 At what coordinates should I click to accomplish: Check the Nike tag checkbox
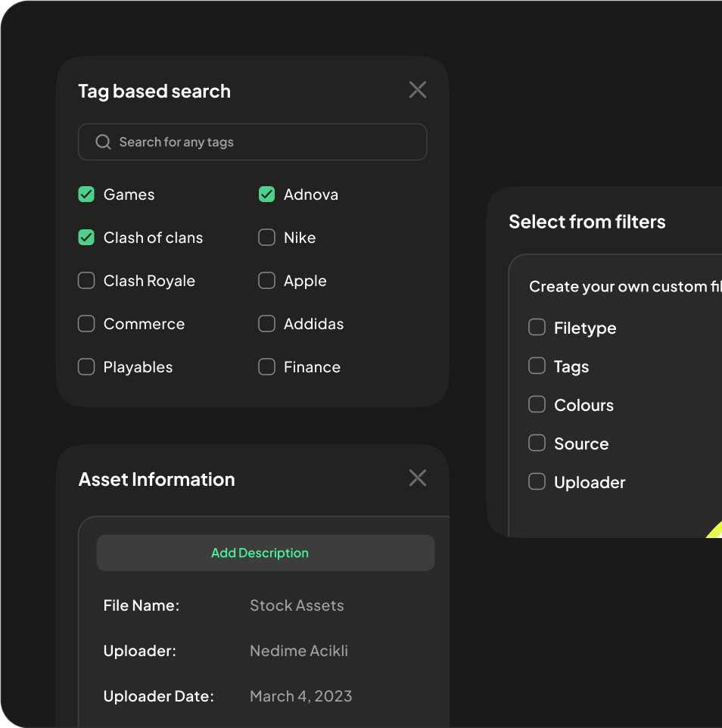point(266,238)
